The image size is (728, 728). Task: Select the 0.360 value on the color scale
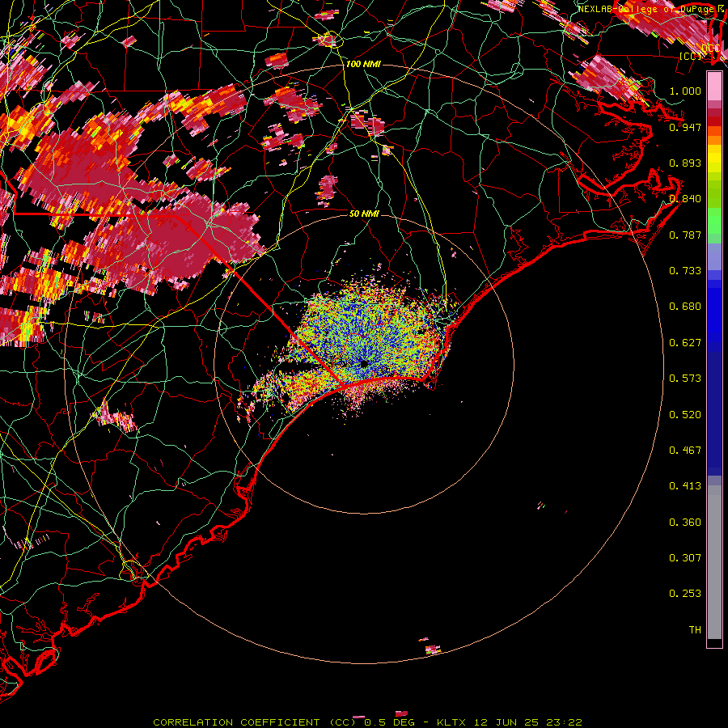(x=685, y=523)
